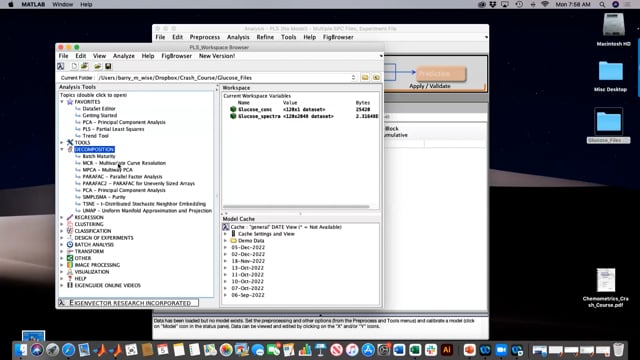Open Analyze menu in Workspace Browser

point(124,56)
